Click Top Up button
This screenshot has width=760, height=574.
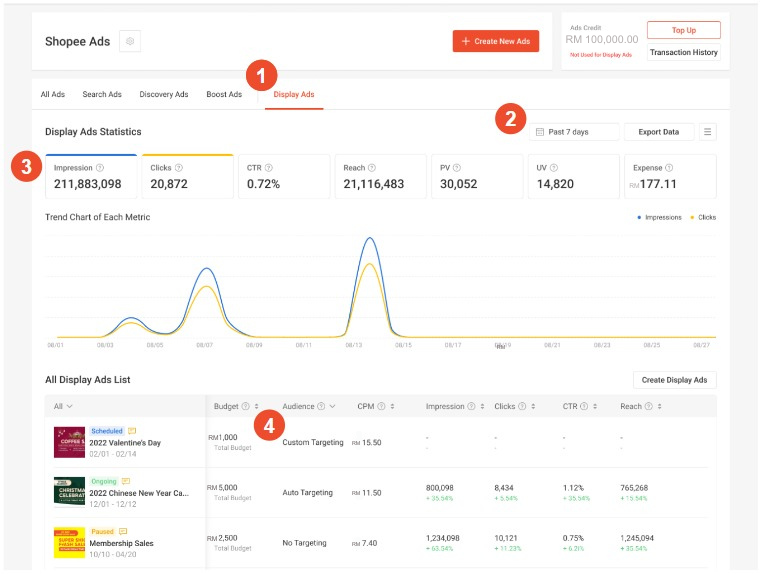683,30
